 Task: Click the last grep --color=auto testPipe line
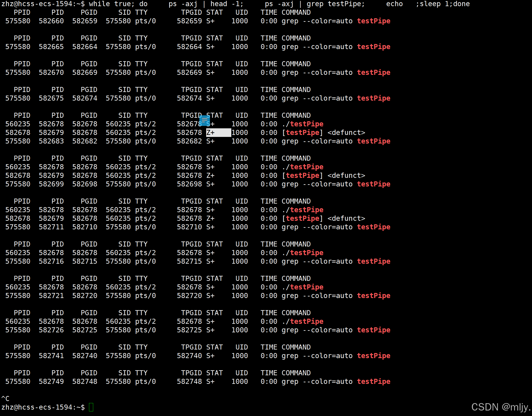point(336,382)
